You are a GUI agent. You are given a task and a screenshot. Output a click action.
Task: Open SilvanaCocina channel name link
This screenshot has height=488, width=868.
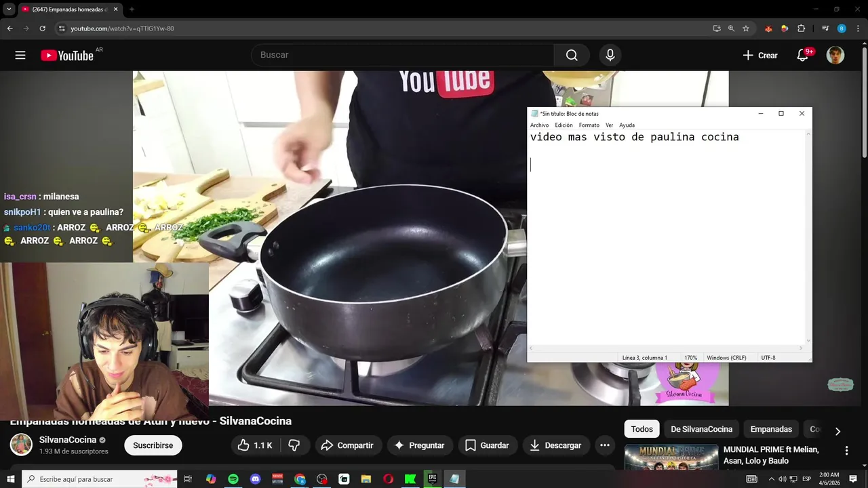point(68,440)
